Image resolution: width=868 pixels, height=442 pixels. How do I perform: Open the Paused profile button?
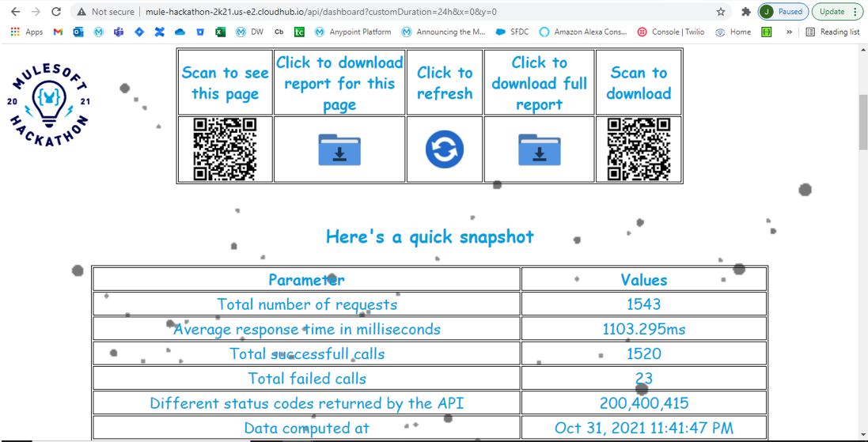[783, 12]
